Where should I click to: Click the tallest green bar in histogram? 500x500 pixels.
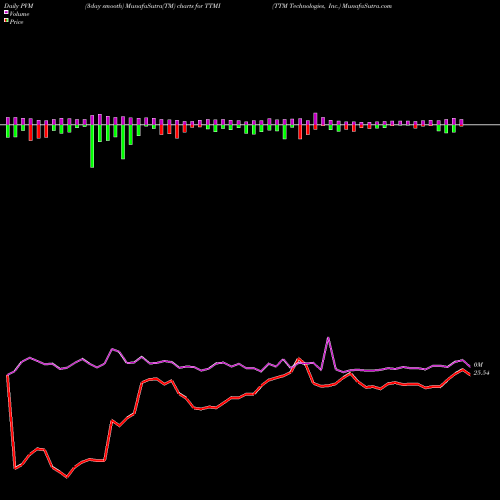92,146
